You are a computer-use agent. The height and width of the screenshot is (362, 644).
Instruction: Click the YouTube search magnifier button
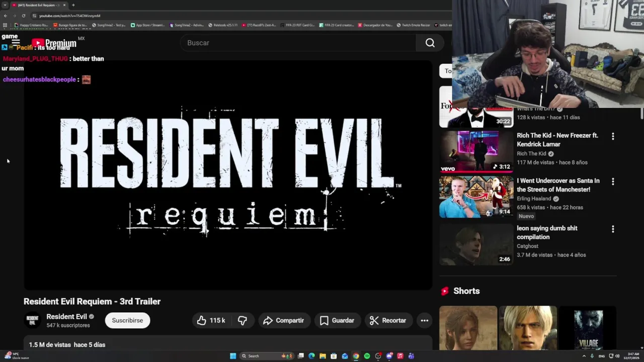point(430,43)
